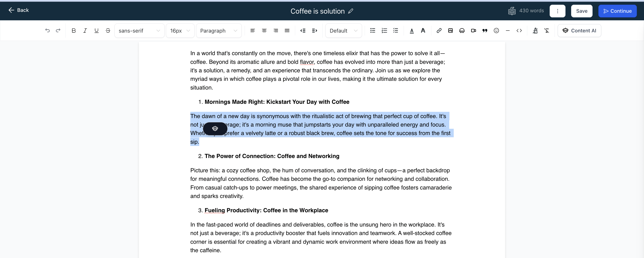Insert audio using the headphones icon
Viewport: 644px width, 258px height.
(462, 30)
